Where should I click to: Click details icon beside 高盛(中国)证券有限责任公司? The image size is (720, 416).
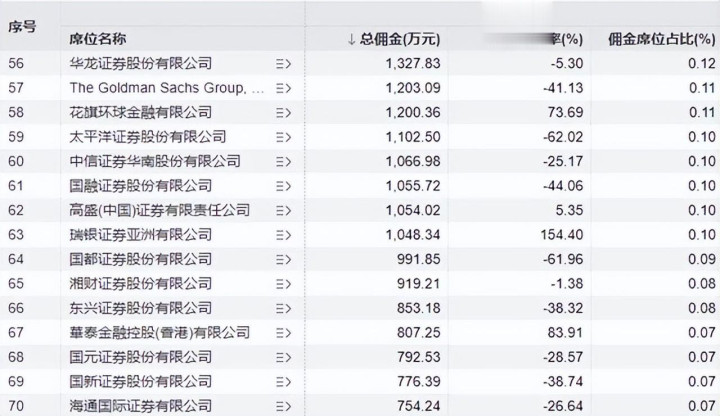(283, 210)
